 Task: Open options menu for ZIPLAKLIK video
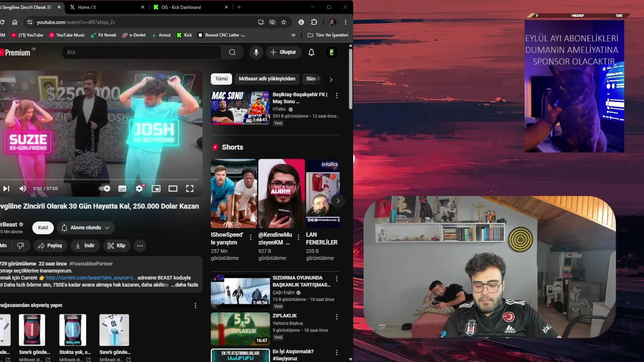[x=337, y=317]
